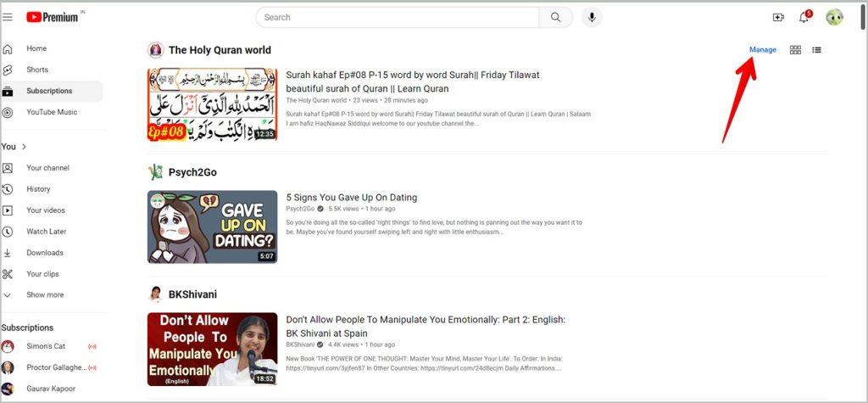Click the Psych2Go channel avatar
This screenshot has width=868, height=403.
click(156, 172)
